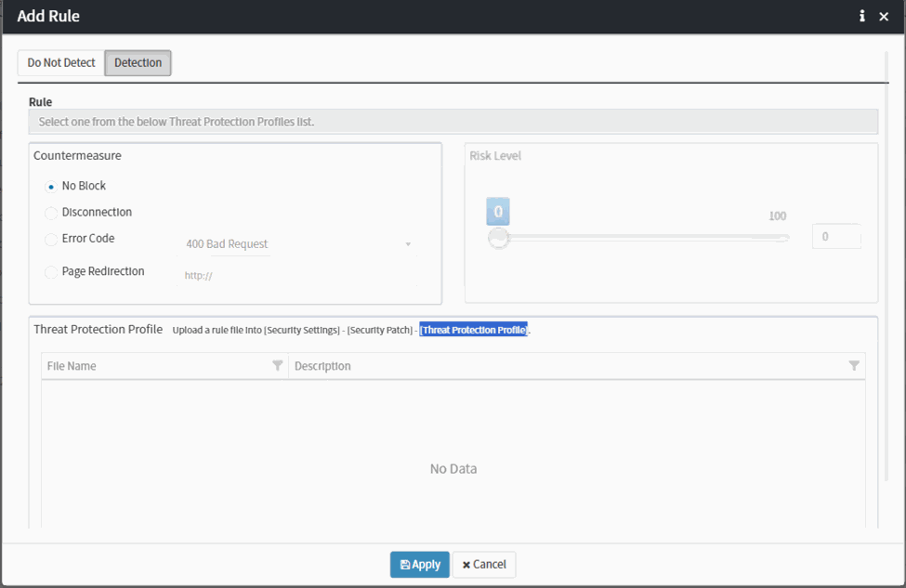Select the Disconnection countermeasure
Viewport: 906px width, 588px height.
[x=51, y=213]
